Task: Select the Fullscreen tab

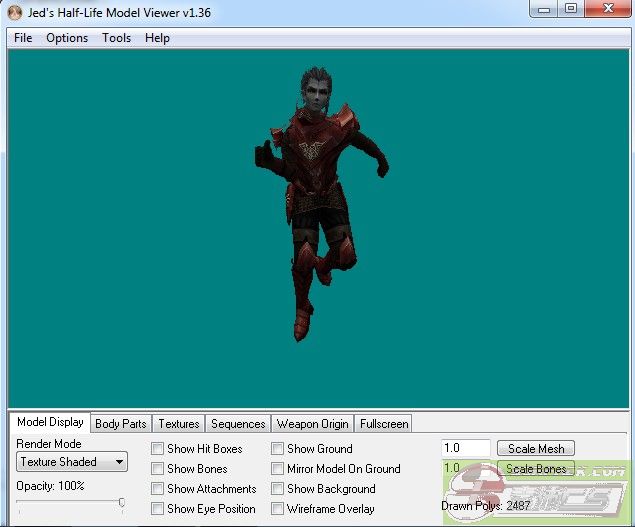Action: coord(383,424)
